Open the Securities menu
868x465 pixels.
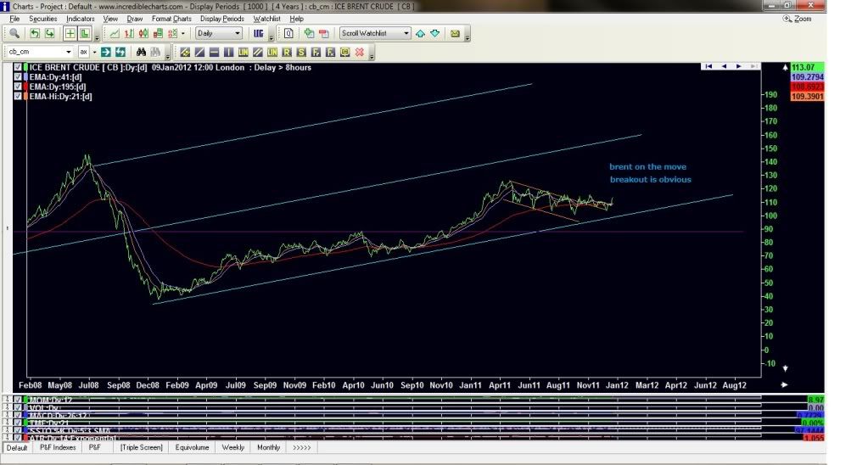point(42,19)
